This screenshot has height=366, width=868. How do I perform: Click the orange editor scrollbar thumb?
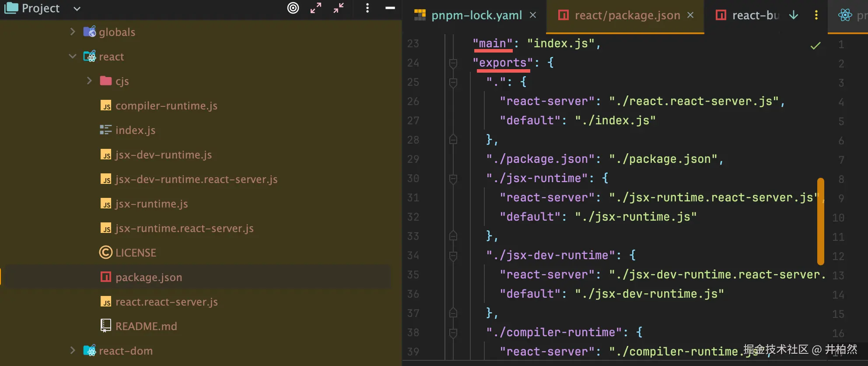[x=821, y=221]
